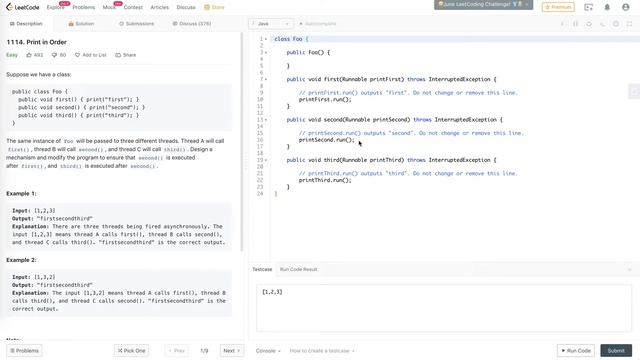Open the Store menu item

(x=214, y=7)
